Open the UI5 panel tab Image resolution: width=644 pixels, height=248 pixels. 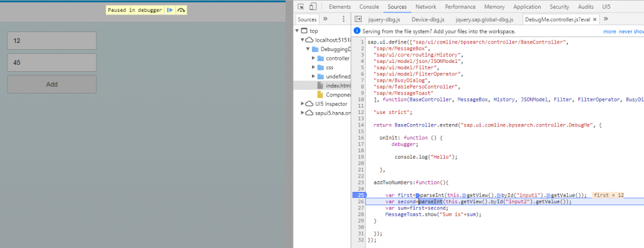(x=606, y=6)
